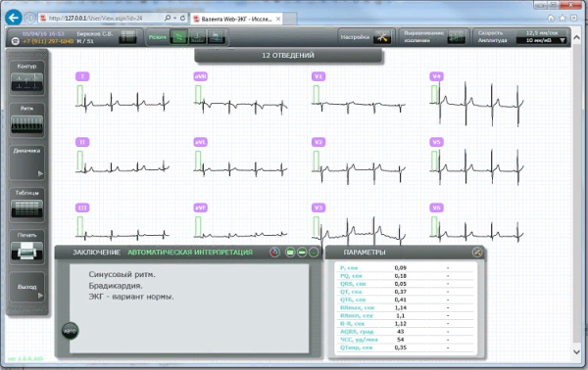Open browser home page icon
588x370 pixels.
(551, 18)
